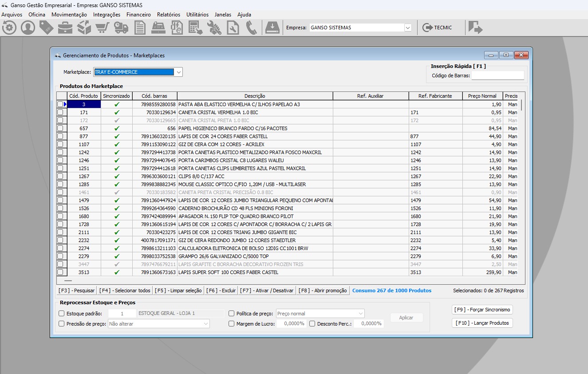Click the [F10] - Lançar Produtos button
Viewport: 588px width, 374px height.
pyautogui.click(x=482, y=323)
